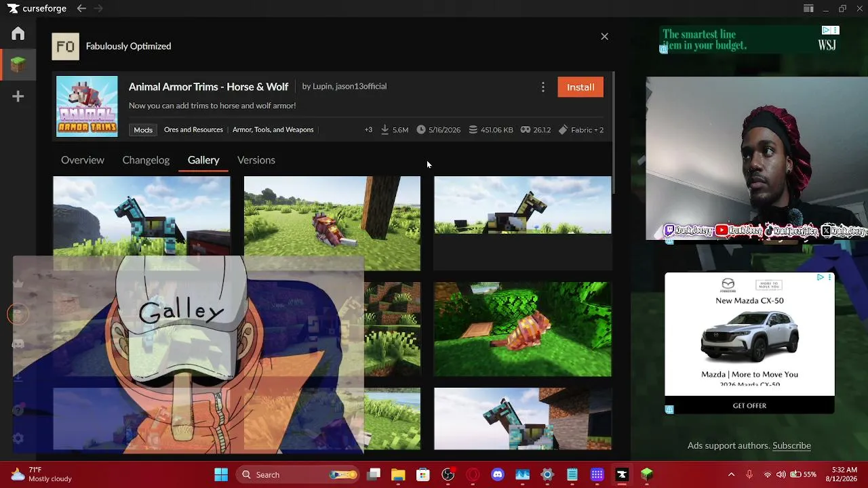
Task: Open the CurseForge taskbar icon
Action: [622, 474]
